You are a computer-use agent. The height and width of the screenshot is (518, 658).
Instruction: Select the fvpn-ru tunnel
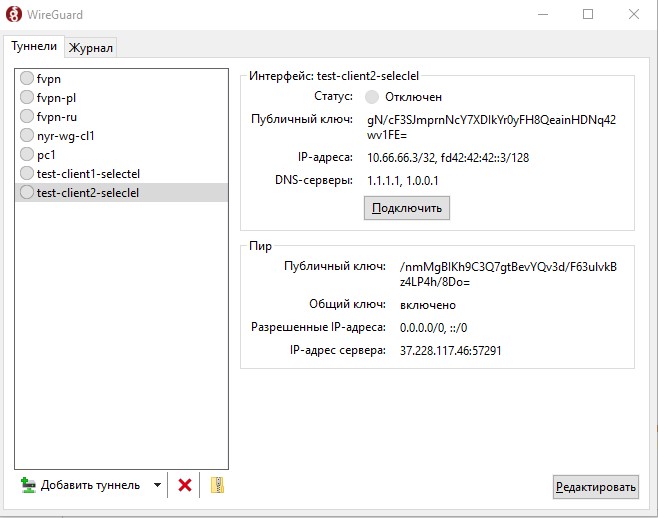point(122,116)
